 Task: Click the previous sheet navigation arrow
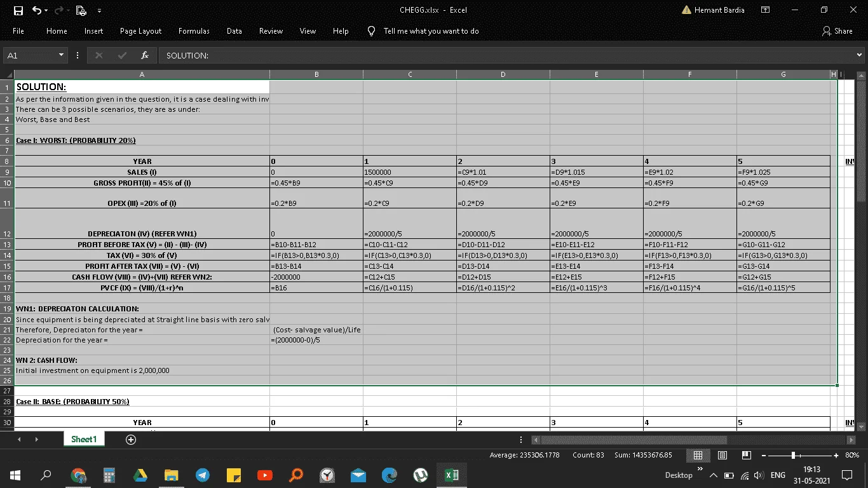(x=20, y=439)
